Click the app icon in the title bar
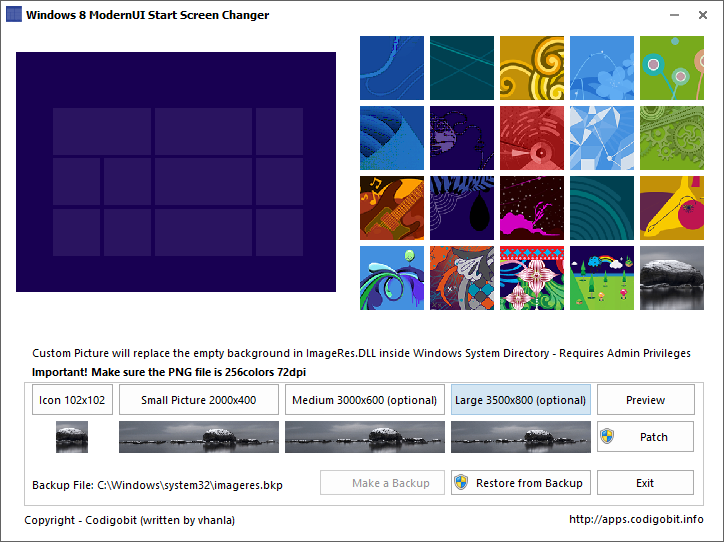The width and height of the screenshot is (724, 542). [13, 14]
